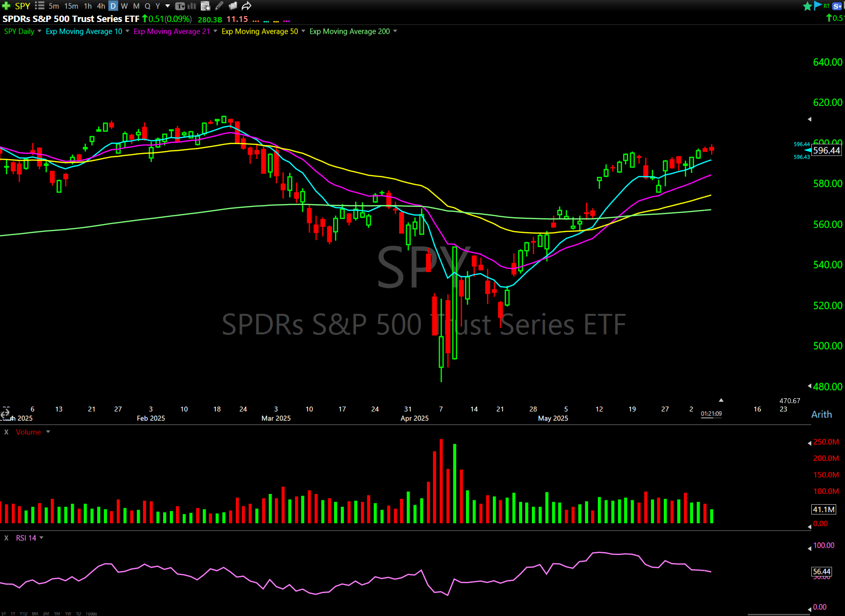Select the W weekly timeframe
845x616 pixels.
[x=125, y=6]
